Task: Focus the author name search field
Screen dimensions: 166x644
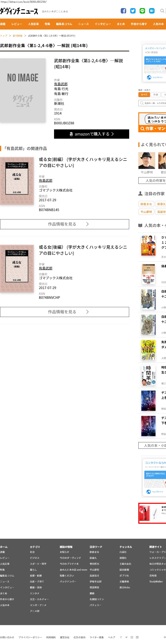Action: 152,103
